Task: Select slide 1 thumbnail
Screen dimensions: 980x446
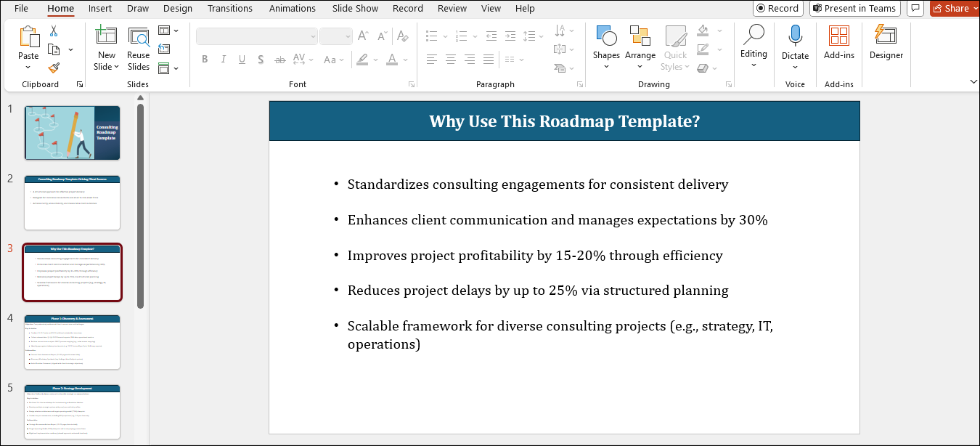Action: 73,133
